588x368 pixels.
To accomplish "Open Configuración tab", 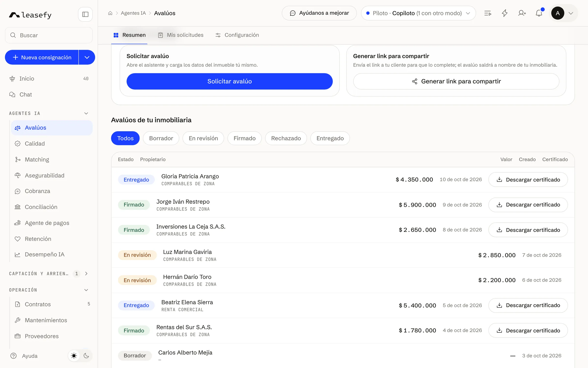I will point(237,35).
